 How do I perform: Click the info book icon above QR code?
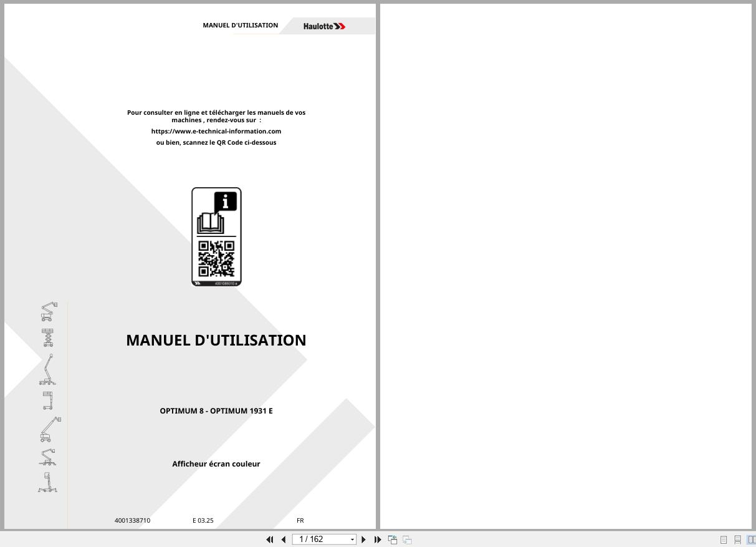tap(216, 213)
